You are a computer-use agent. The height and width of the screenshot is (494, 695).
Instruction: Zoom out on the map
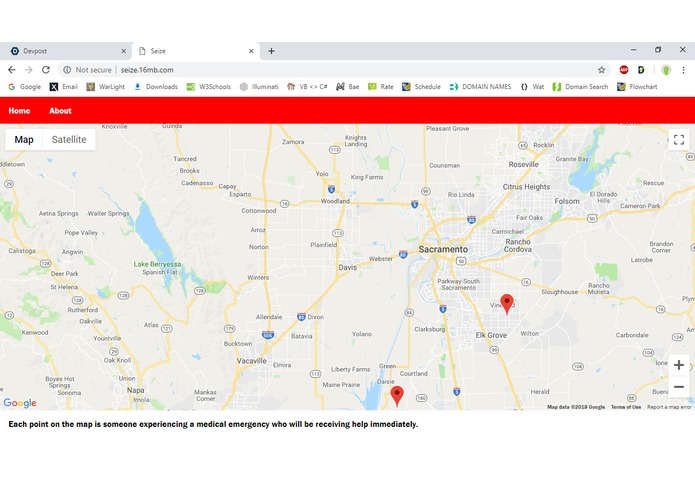679,387
